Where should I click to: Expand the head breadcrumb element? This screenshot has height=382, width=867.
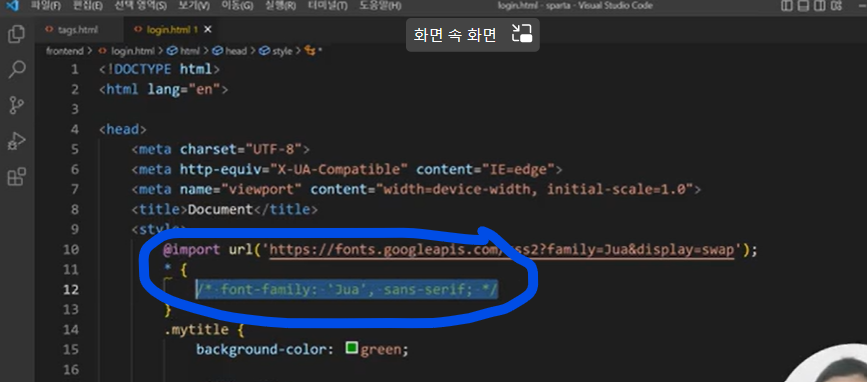[236, 51]
